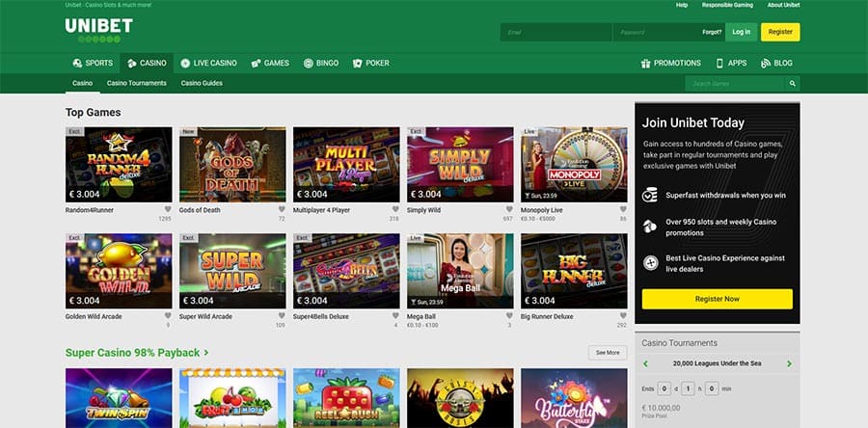Open the Poker section
The image size is (868, 428).
(x=371, y=63)
